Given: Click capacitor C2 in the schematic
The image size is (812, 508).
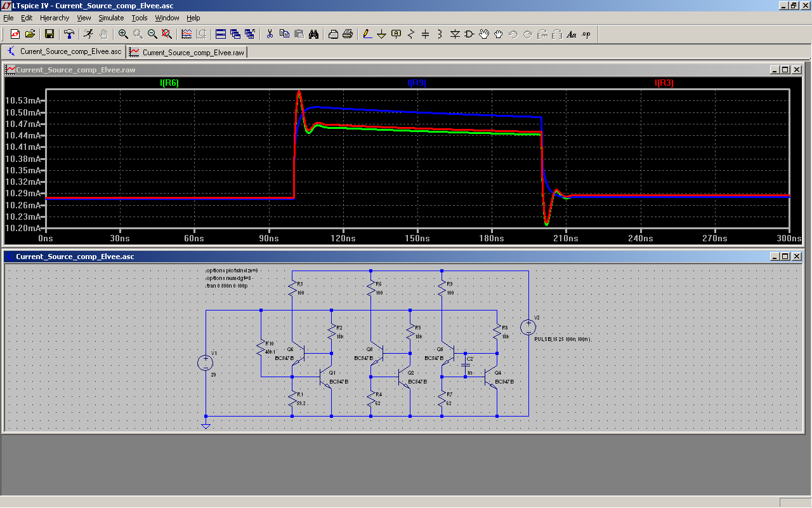Looking at the screenshot, I should 466,364.
